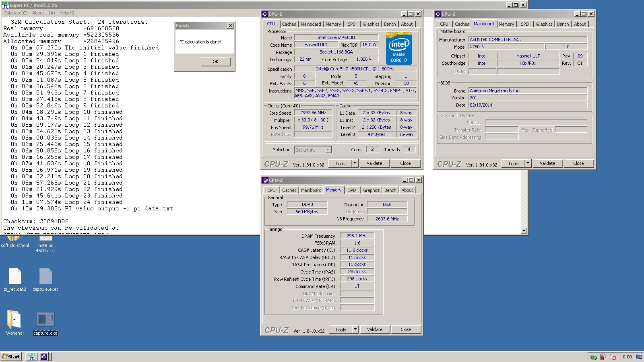Switch to CPU tab in CPU-Z Memory window
The image size is (644, 362).
272,190
